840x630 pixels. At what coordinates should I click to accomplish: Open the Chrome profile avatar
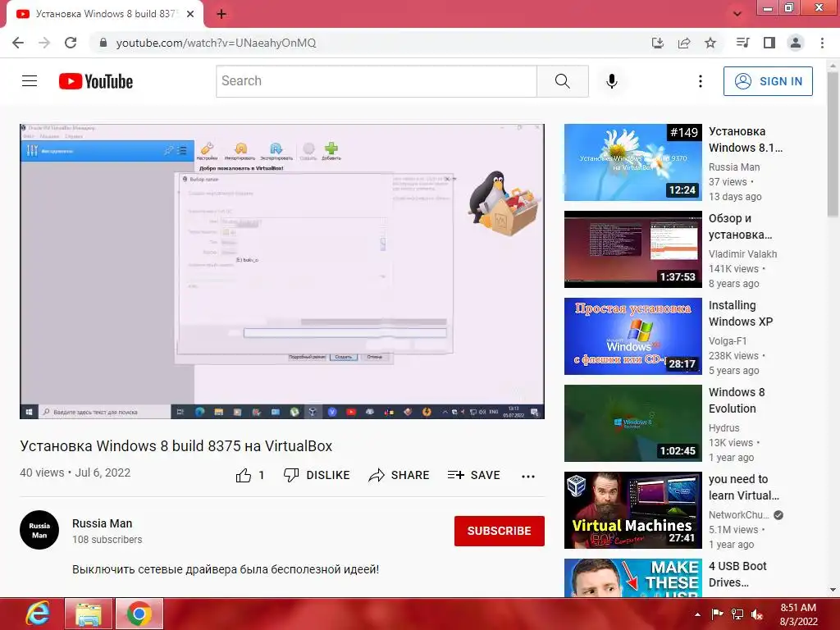(x=796, y=43)
